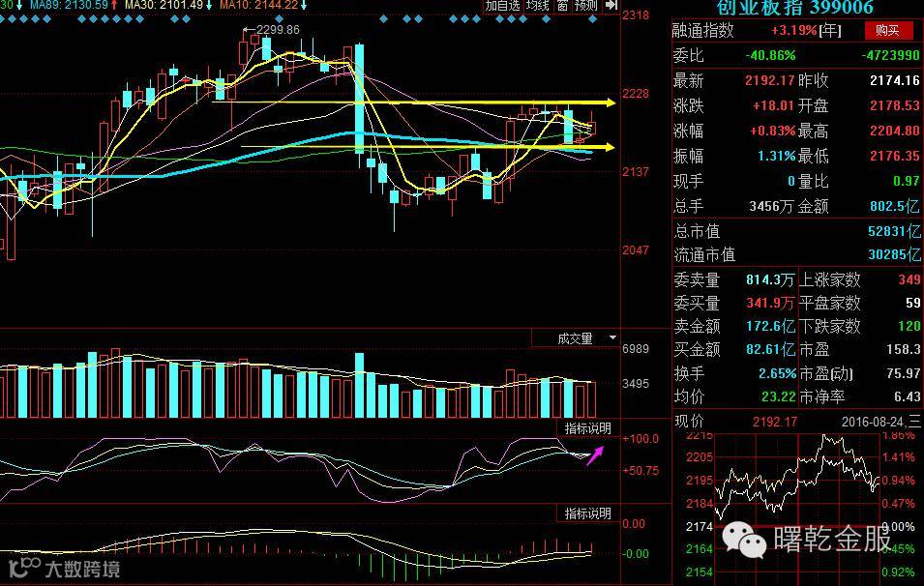
Task: Open 指标说明 above the MACD panel
Action: pos(588,513)
